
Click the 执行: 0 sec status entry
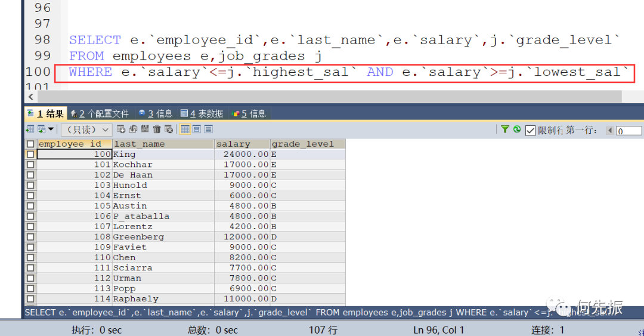point(97,330)
